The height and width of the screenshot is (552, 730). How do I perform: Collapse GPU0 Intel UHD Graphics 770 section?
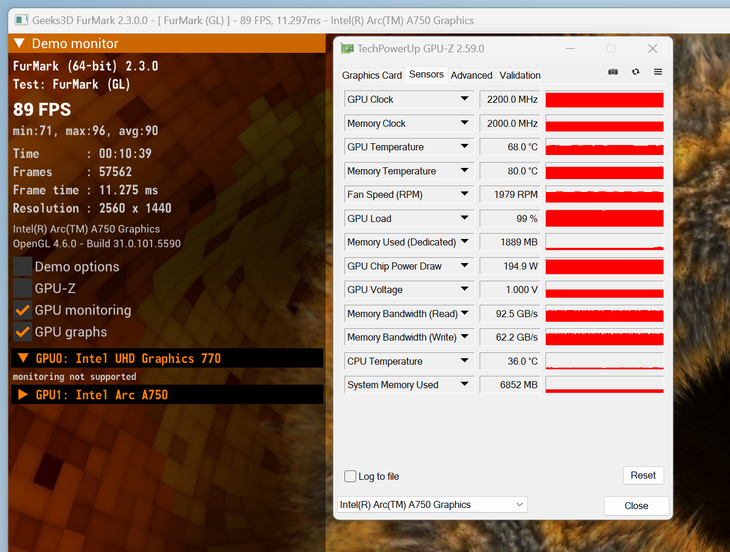point(23,358)
